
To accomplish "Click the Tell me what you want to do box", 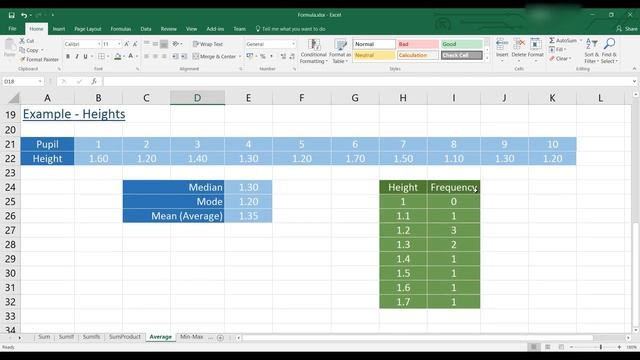I will pyautogui.click(x=291, y=29).
